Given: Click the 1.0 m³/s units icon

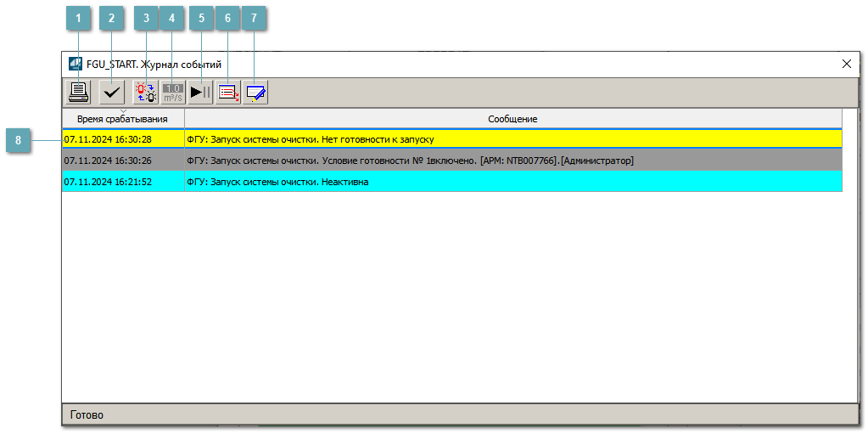Looking at the screenshot, I should [173, 93].
